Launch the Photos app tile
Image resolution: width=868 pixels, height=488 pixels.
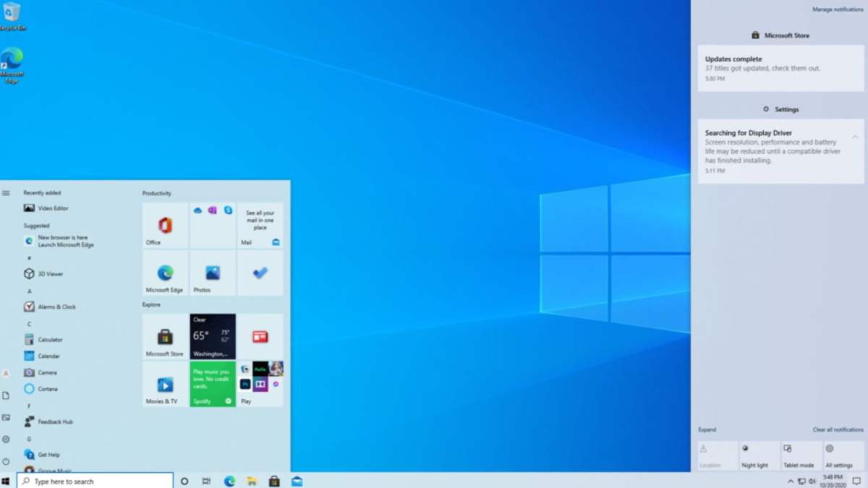click(212, 273)
